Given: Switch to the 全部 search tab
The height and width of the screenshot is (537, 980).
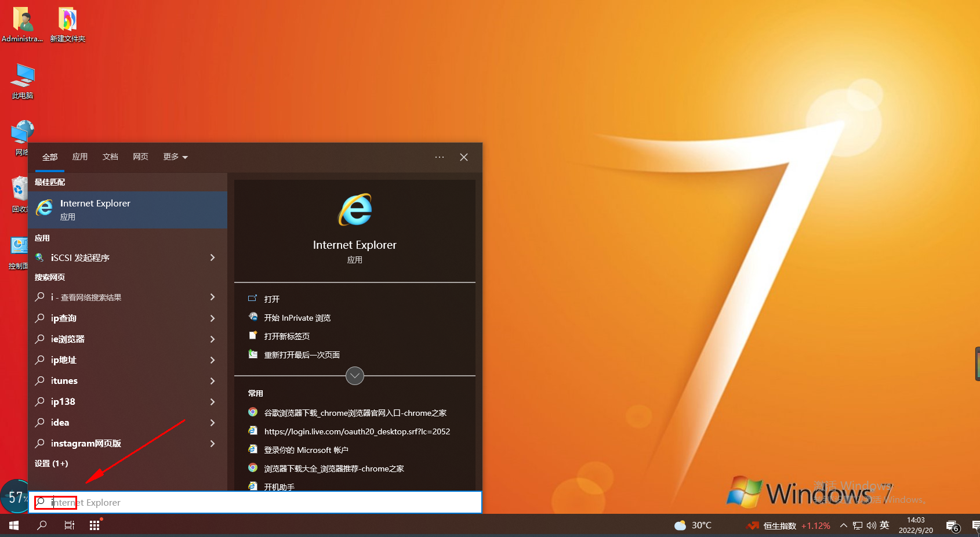Looking at the screenshot, I should click(50, 157).
